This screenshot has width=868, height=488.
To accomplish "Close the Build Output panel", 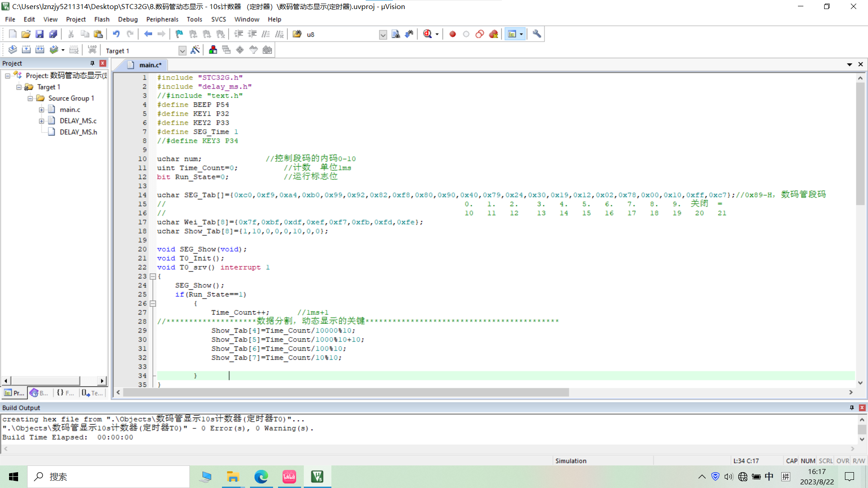I will pos(862,408).
